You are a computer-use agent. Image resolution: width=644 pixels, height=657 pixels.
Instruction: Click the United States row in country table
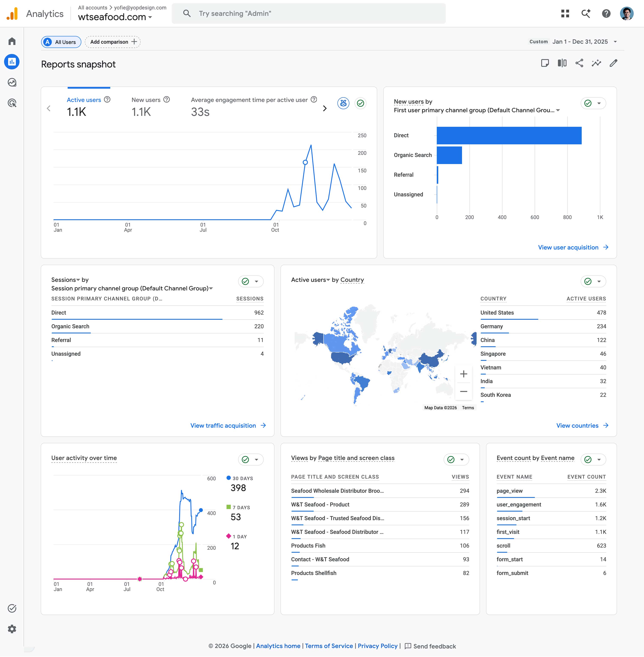[x=543, y=313]
